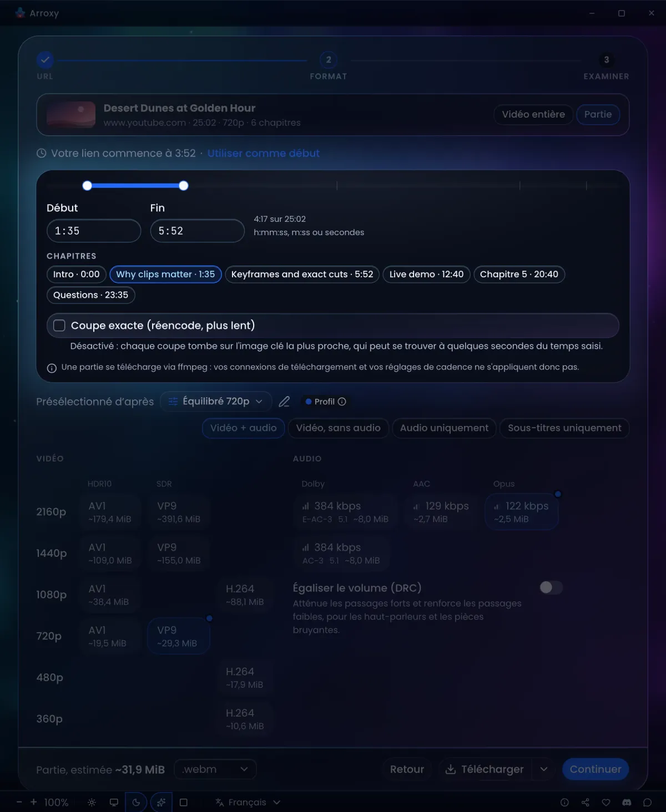Click the Continuer button
The height and width of the screenshot is (812, 666).
pyautogui.click(x=596, y=769)
